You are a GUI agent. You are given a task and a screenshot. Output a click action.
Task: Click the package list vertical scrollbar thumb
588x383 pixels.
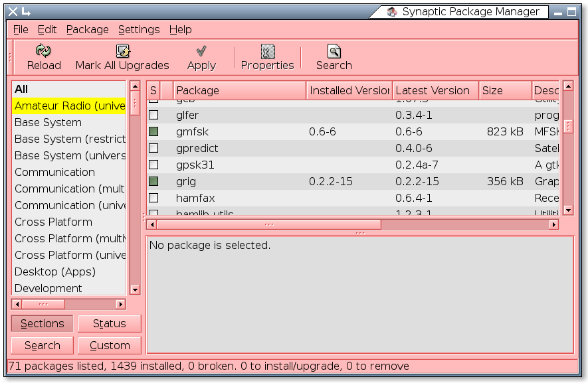tap(568, 127)
